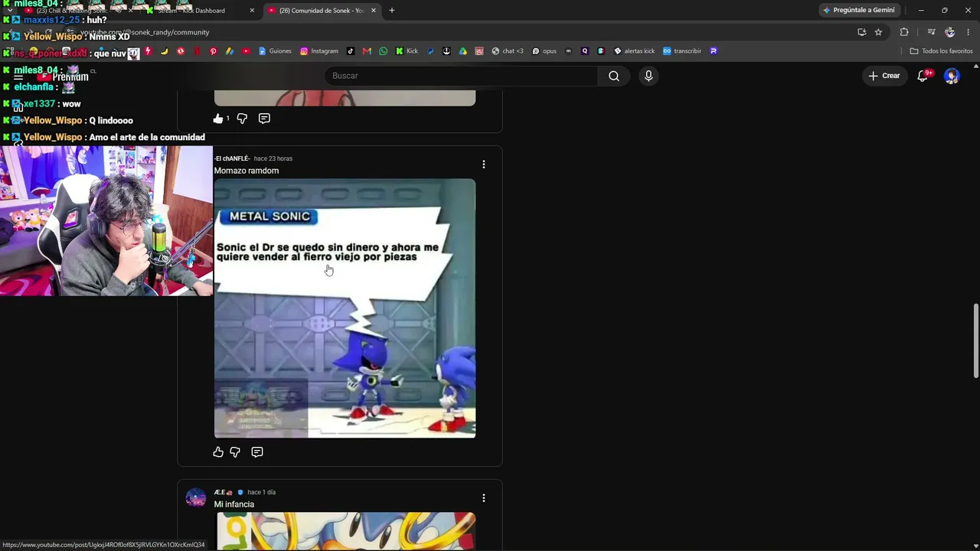This screenshot has height=551, width=980.
Task: Click the 'Momazo ramdom' post text
Action: pyautogui.click(x=247, y=171)
